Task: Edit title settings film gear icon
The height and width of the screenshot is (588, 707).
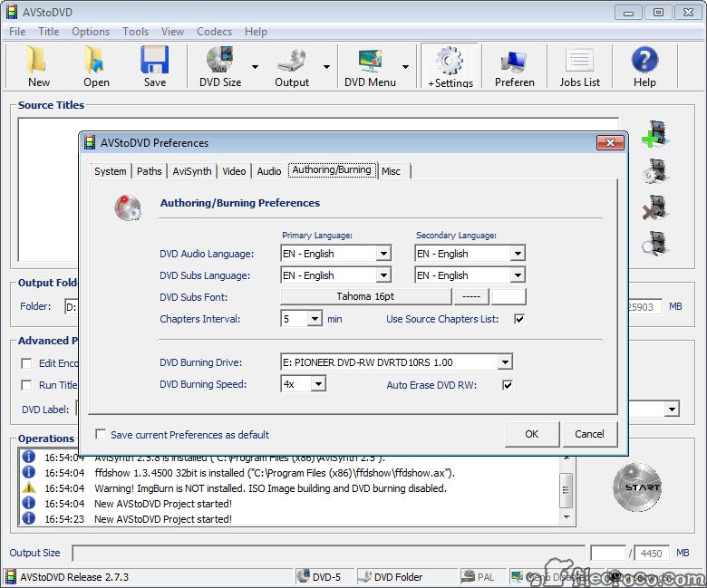Action: coord(655,170)
